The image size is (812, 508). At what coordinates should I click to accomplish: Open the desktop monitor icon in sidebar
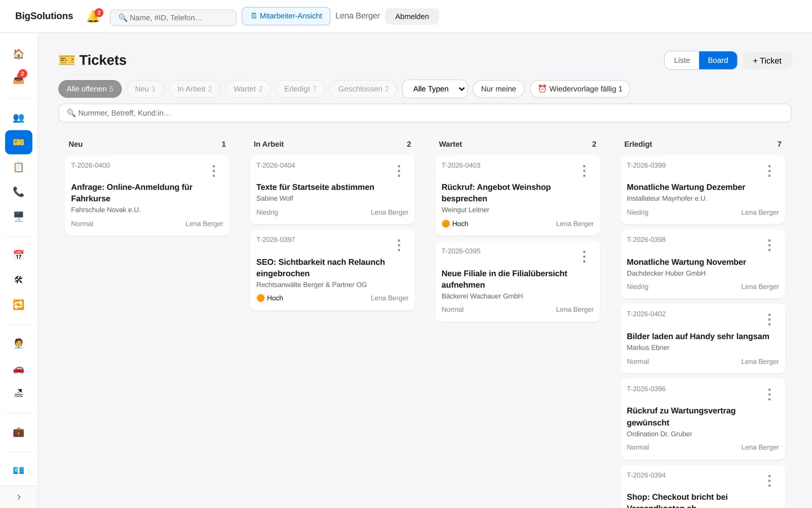tap(19, 216)
